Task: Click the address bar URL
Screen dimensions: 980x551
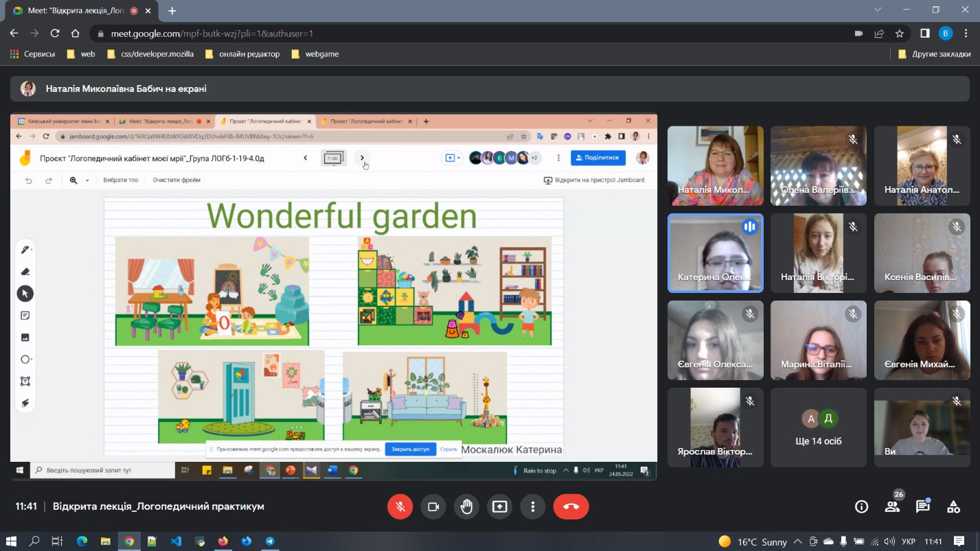Action: 412,33
